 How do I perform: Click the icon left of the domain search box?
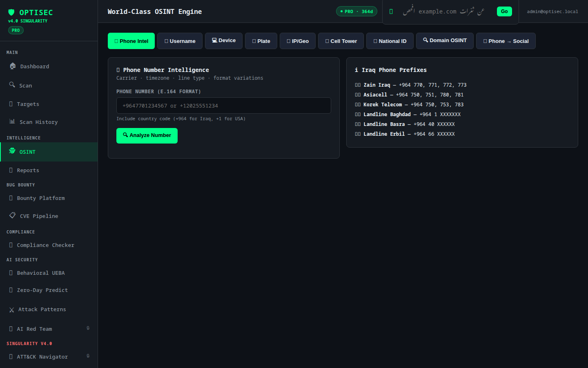(391, 11)
